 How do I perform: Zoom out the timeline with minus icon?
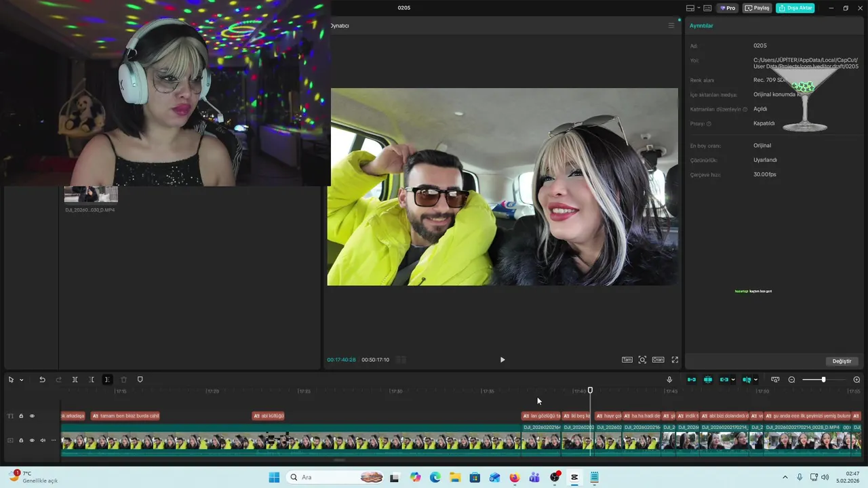[791, 380]
